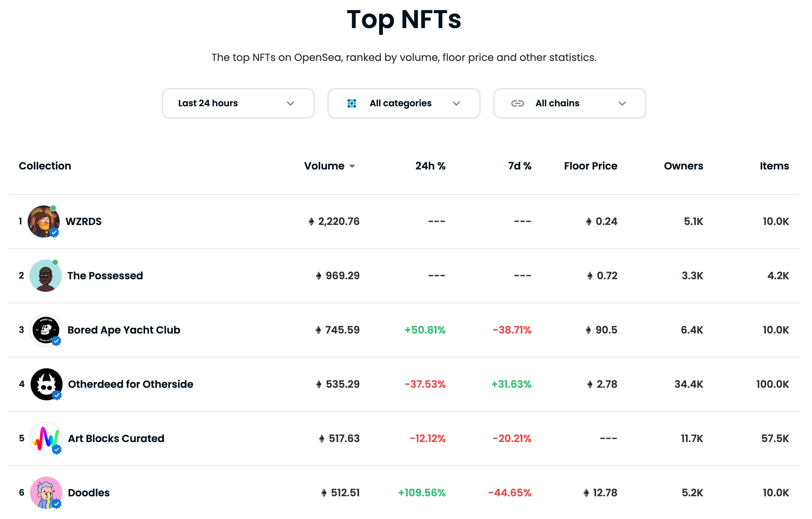Viewport: 812px width, 519px height.
Task: Open The Possessed collection avatar
Action: (x=46, y=276)
